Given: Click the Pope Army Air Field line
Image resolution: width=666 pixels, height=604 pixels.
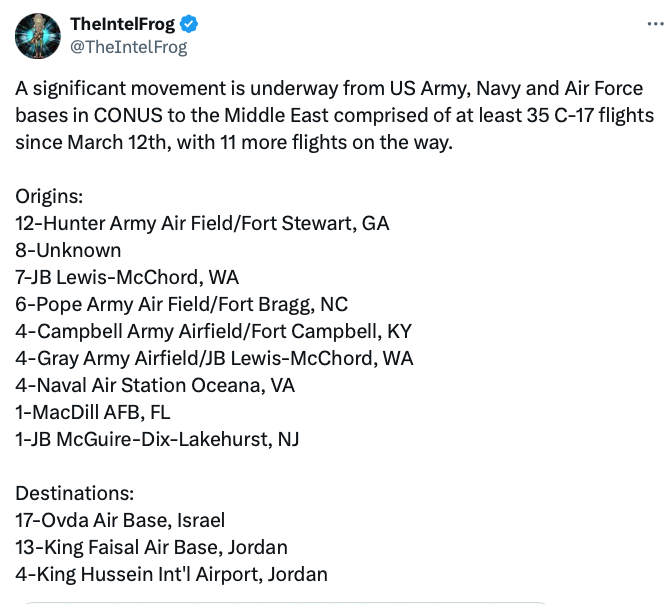Looking at the screenshot, I should 182,304.
